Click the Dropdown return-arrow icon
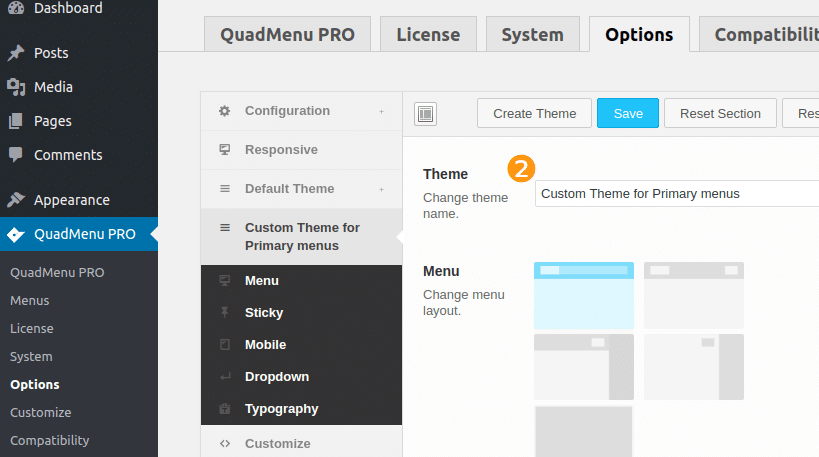The width and height of the screenshot is (819, 457). click(225, 377)
